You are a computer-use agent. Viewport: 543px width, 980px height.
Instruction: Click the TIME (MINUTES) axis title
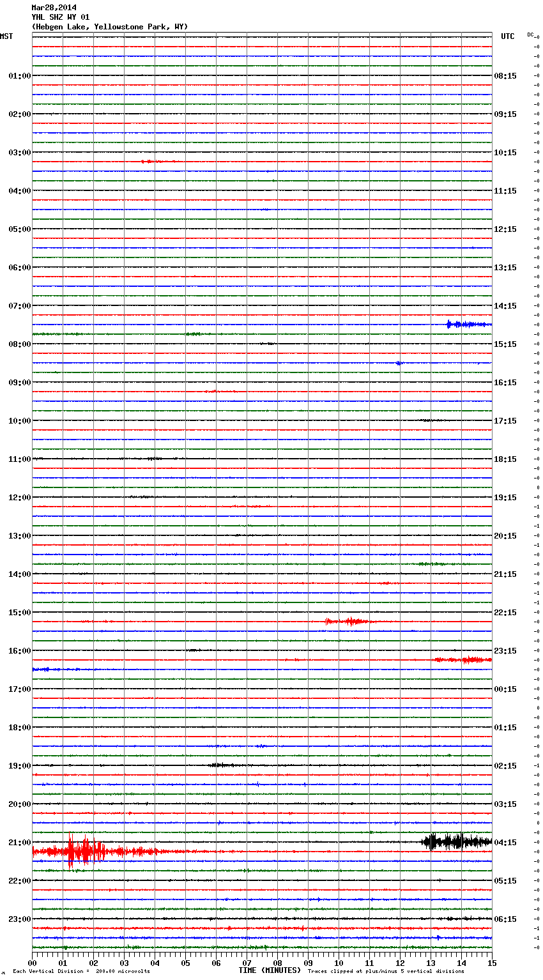[270, 970]
